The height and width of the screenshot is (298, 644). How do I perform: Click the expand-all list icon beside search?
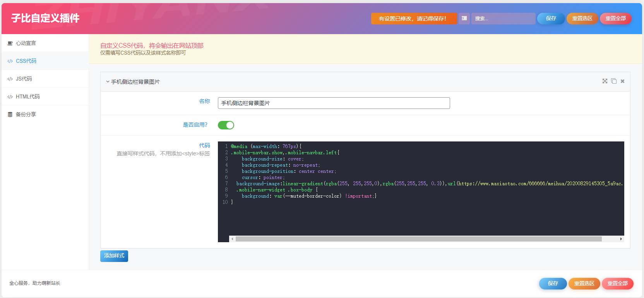pos(464,18)
